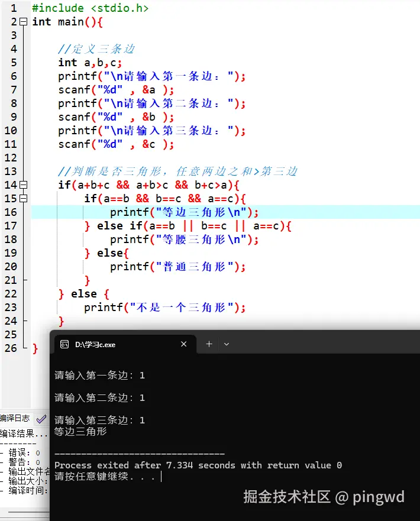Click the comment about 判断是否三角形
420x521 pixels.
[x=177, y=171]
